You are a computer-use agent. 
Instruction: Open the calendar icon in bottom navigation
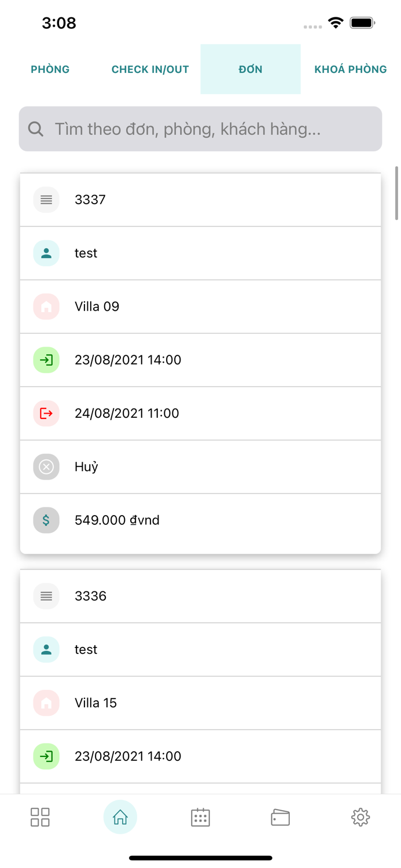[200, 817]
